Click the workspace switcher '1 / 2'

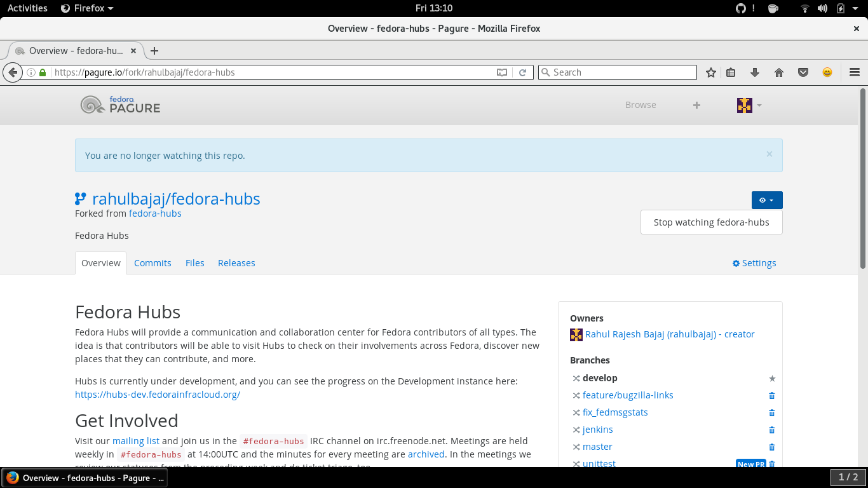pos(848,477)
